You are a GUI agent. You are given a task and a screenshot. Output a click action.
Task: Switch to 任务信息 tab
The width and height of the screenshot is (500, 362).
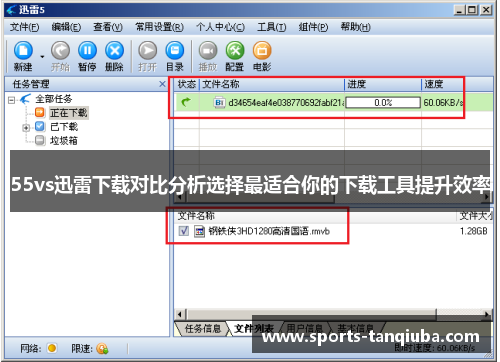pyautogui.click(x=203, y=329)
